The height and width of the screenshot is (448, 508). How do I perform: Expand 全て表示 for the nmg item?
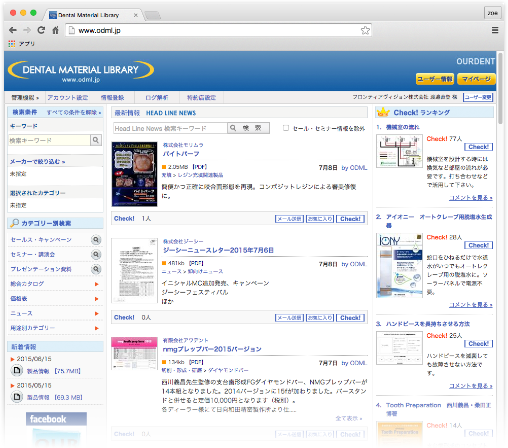(x=349, y=418)
